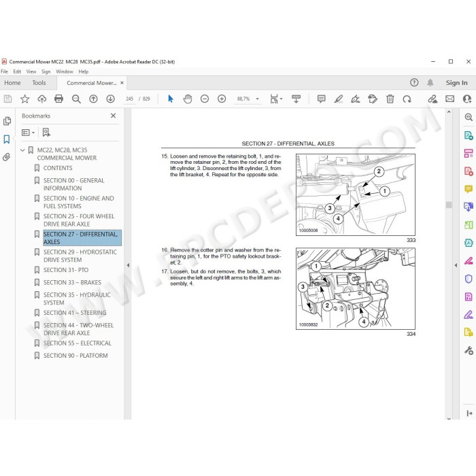The width and height of the screenshot is (476, 476).
Task: Delete with the trash icon
Action: (x=390, y=99)
